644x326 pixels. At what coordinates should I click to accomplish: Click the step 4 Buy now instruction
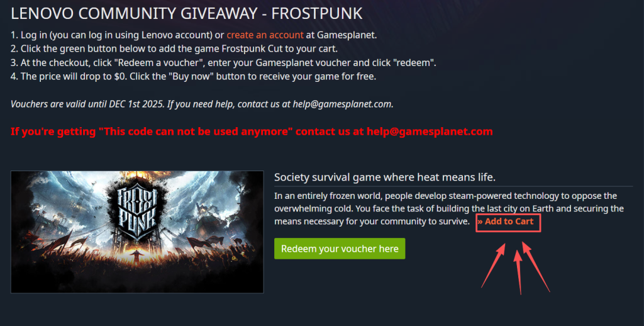click(194, 76)
